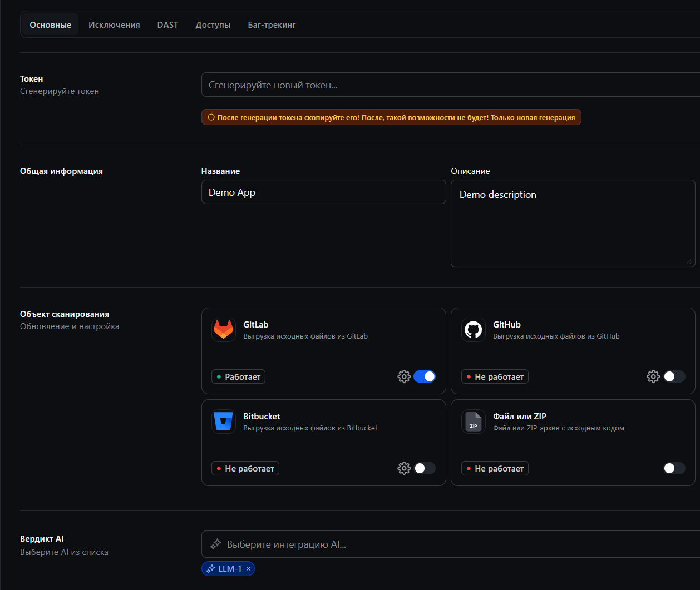The height and width of the screenshot is (590, 700).
Task: Click the Описание text area
Action: 573,223
